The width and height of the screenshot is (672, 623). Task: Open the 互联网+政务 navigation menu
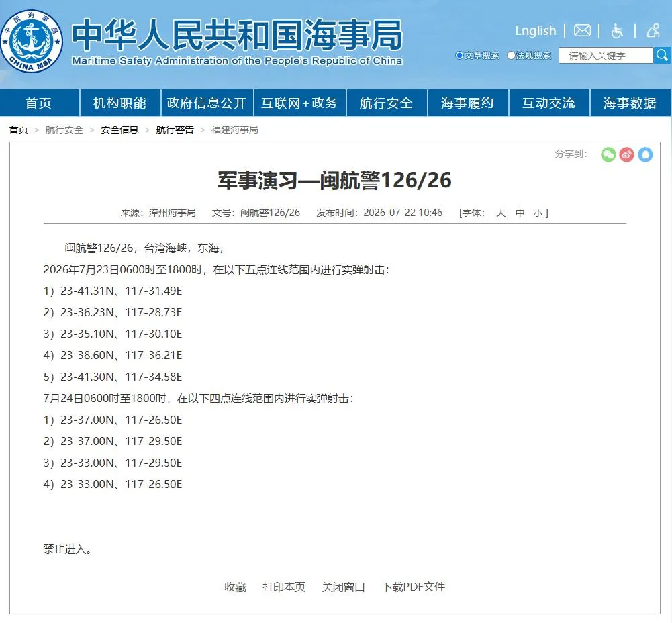point(299,103)
